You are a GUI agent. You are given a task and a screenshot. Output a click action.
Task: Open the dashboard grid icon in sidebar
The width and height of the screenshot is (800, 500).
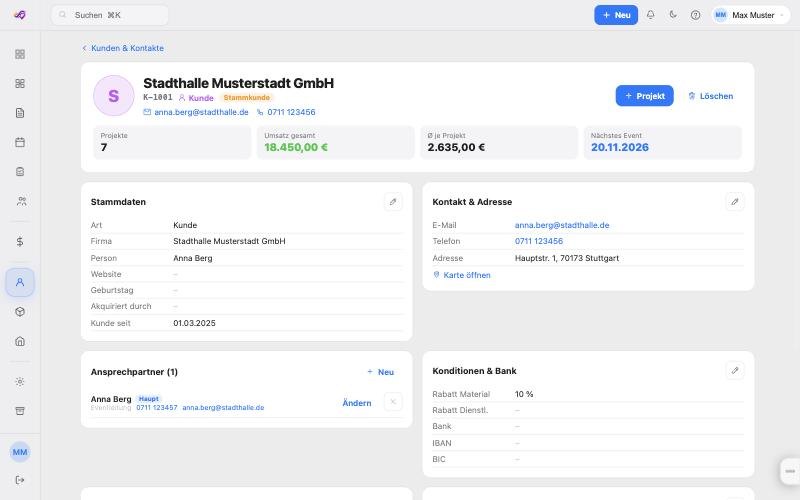20,54
